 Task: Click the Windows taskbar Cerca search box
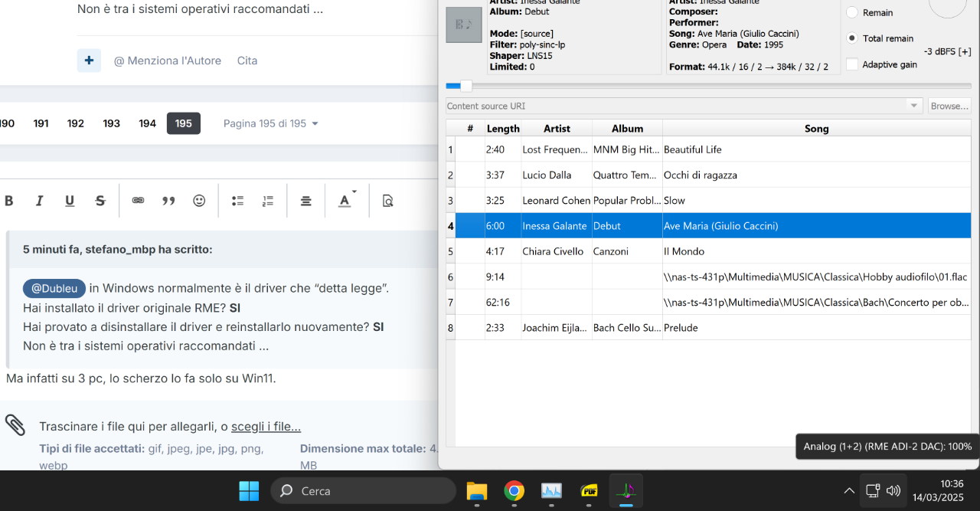(363, 490)
